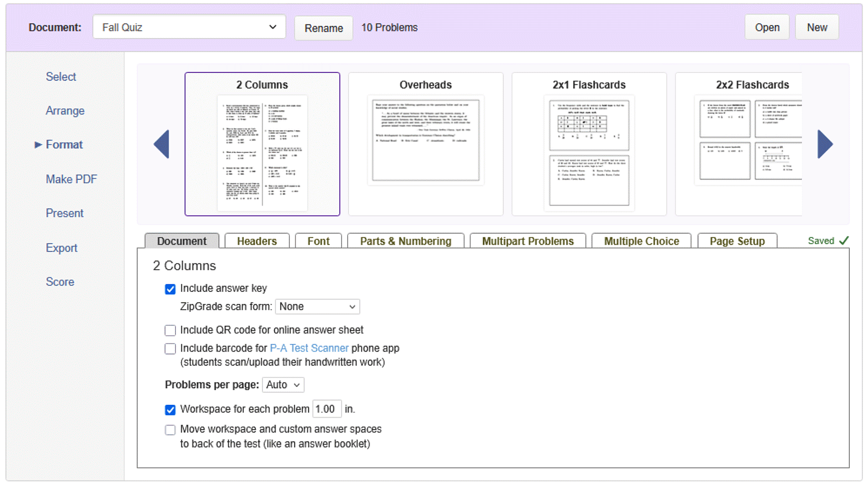The width and height of the screenshot is (868, 486).
Task: Follow the P-A Test Scanner link
Action: [x=309, y=348]
